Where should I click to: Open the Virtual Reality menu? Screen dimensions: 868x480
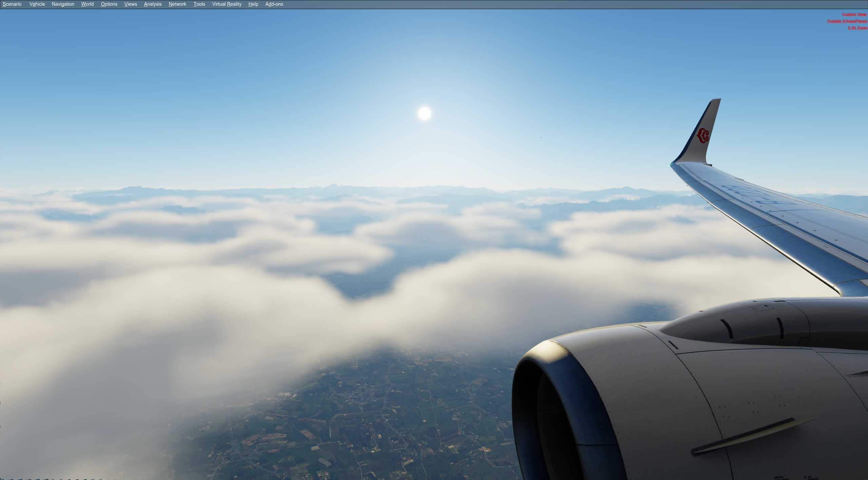coord(226,4)
